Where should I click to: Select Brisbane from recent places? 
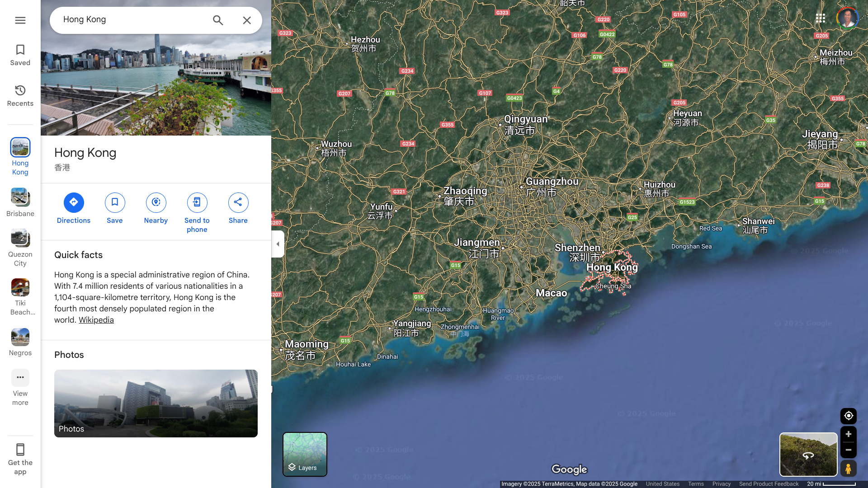tap(20, 198)
